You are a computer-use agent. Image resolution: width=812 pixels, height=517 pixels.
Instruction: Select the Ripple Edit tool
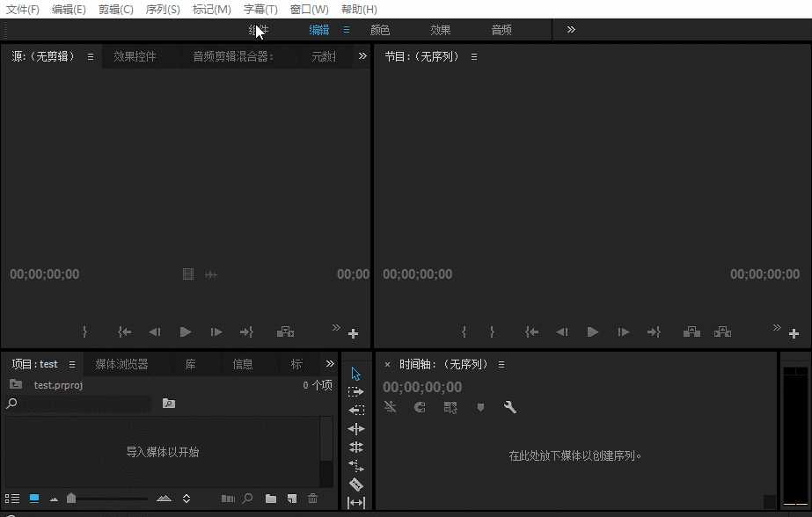(355, 428)
